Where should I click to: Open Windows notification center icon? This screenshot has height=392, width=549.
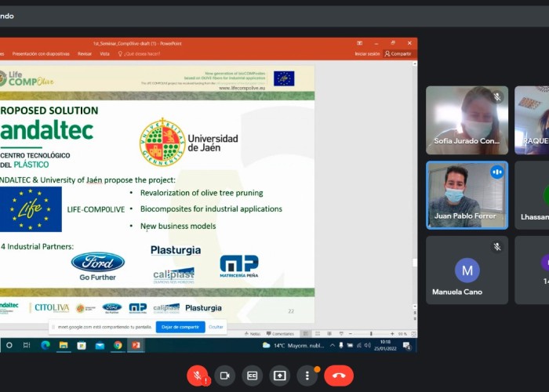pyautogui.click(x=406, y=346)
